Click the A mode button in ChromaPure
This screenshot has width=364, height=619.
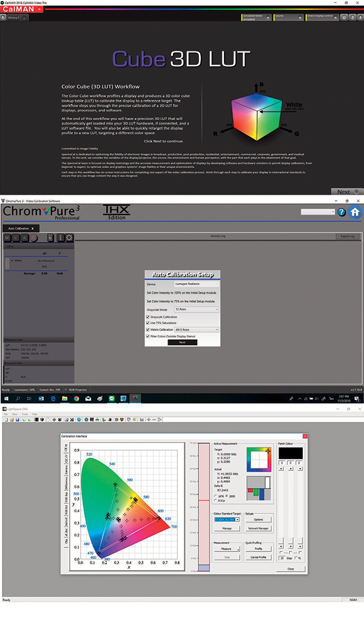click(24, 238)
